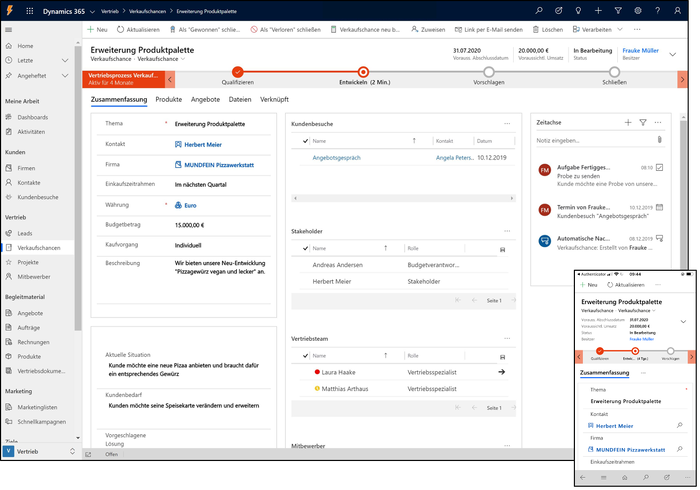Open Verkaufschancen in sidebar

tap(39, 248)
